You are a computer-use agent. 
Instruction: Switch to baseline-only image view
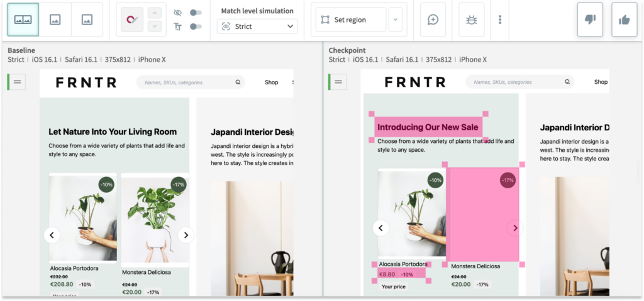(x=55, y=20)
